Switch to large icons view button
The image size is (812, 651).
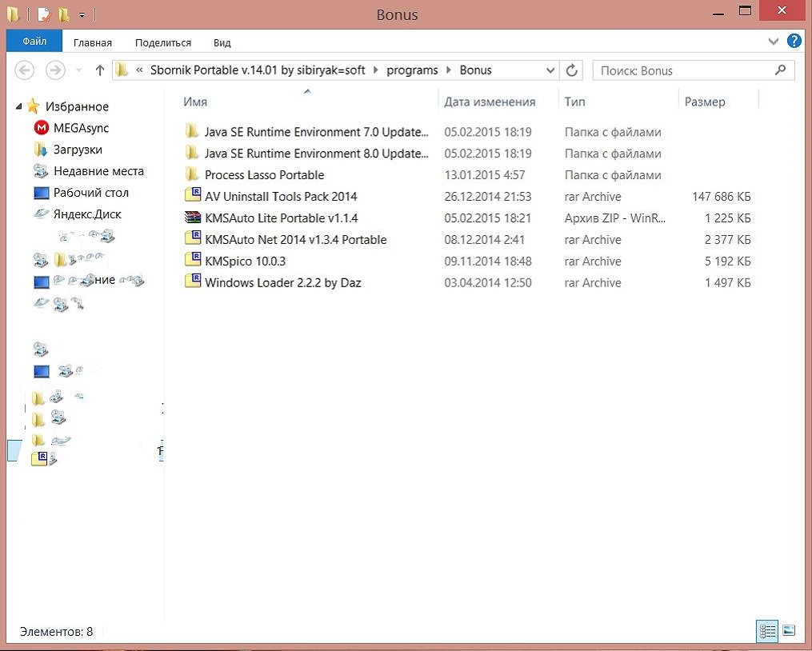click(789, 631)
